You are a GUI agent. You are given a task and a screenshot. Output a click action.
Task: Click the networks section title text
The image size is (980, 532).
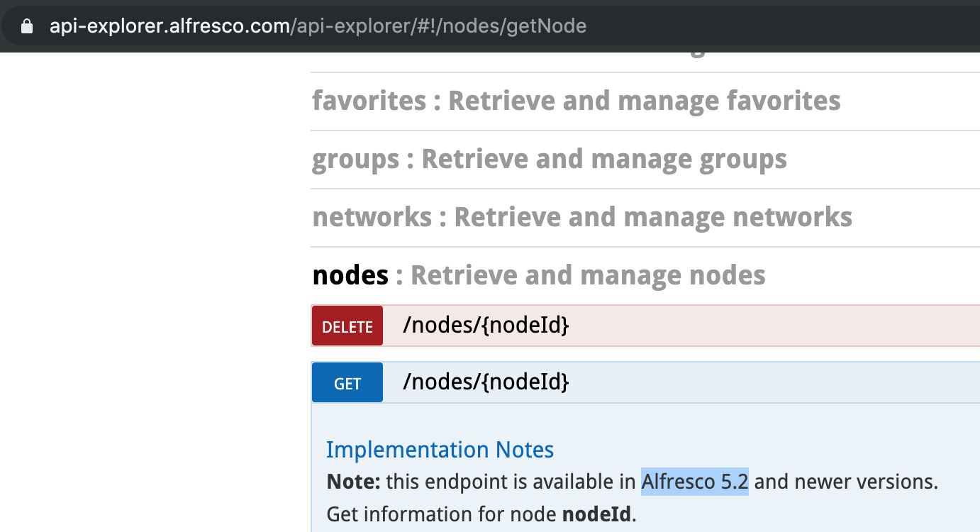(x=372, y=216)
